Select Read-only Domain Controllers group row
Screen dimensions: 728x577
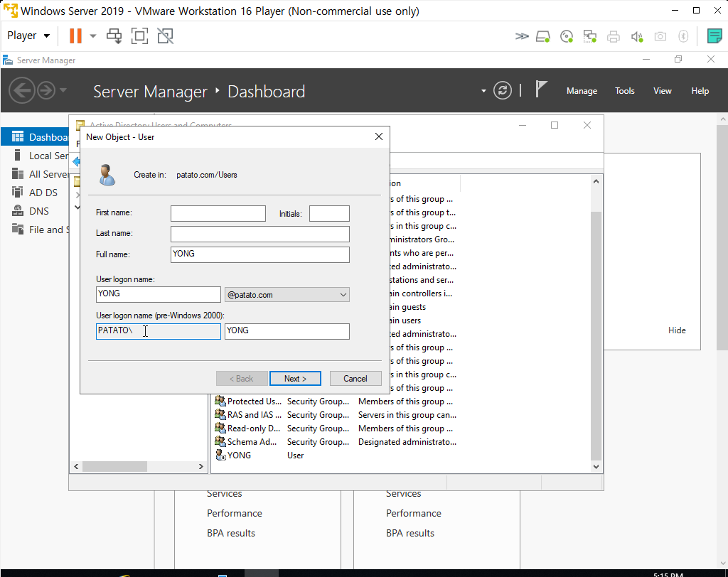(x=336, y=428)
